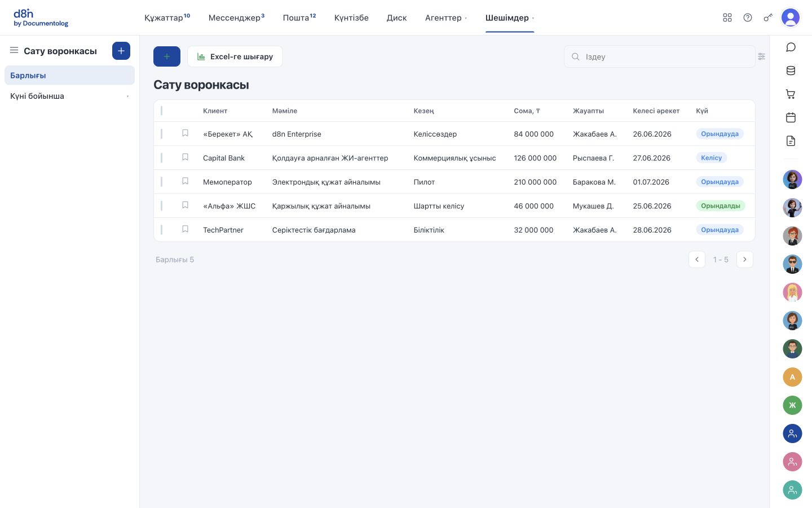Screen dimensions: 812x508
Task: Click the Серіктестік бағдарлама deal
Action: (x=314, y=230)
